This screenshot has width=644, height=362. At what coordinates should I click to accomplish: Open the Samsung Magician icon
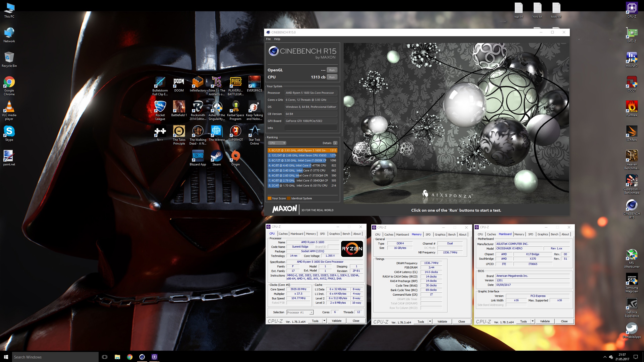click(x=632, y=283)
